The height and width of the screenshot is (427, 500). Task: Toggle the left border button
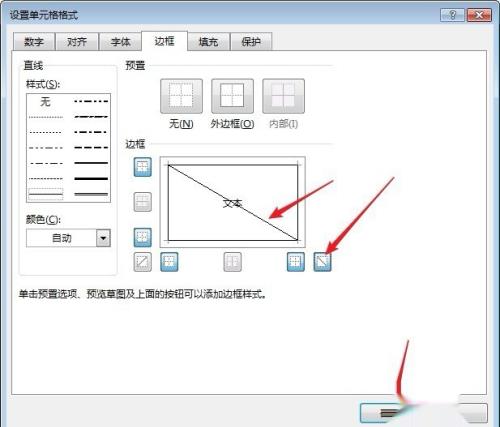[169, 262]
